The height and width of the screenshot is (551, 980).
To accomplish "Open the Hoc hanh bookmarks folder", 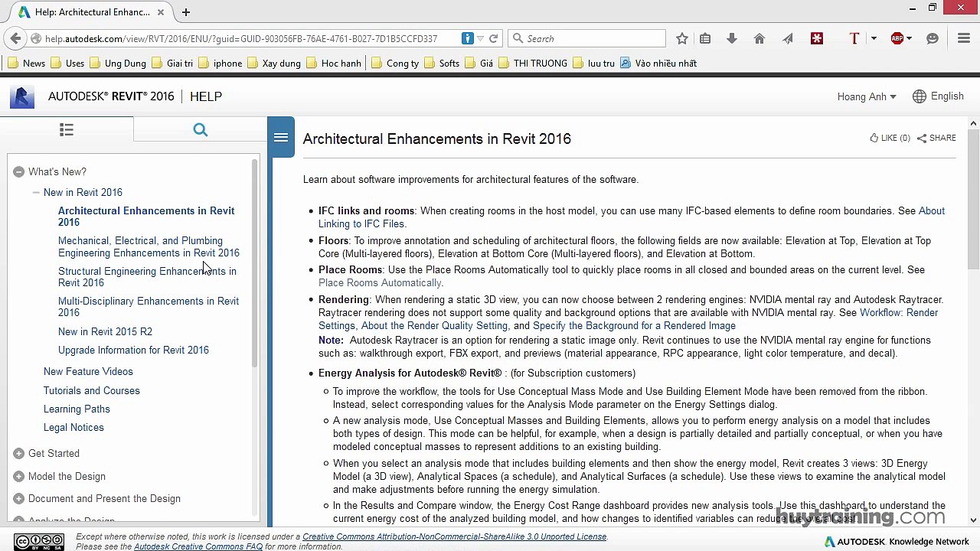I will [333, 63].
